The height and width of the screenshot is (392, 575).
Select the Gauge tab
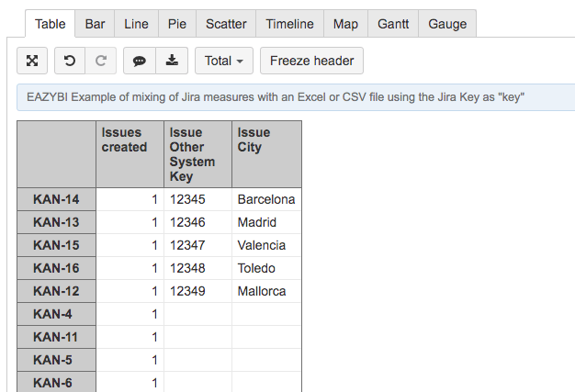(x=447, y=24)
